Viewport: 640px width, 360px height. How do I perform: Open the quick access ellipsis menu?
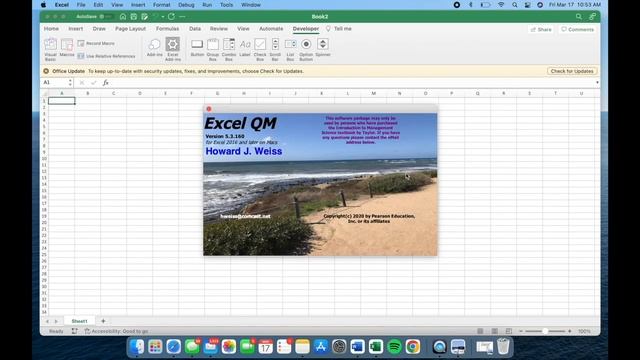[182, 16]
